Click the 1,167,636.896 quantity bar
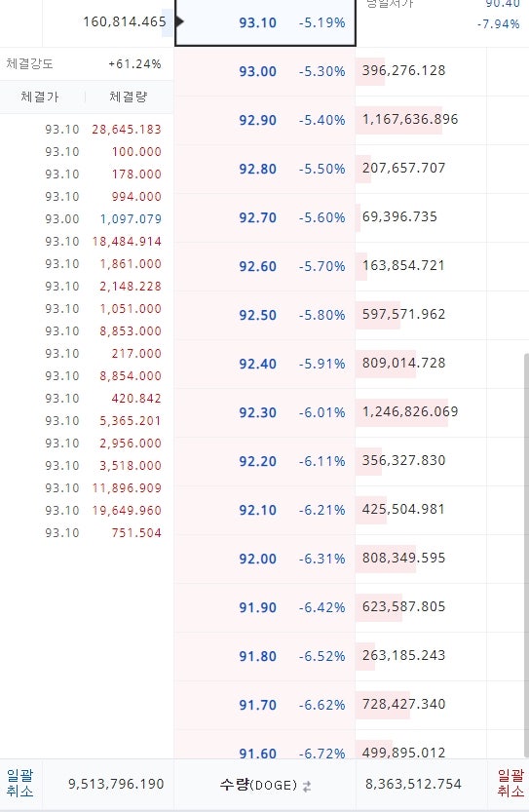The height and width of the screenshot is (812, 529). point(399,120)
